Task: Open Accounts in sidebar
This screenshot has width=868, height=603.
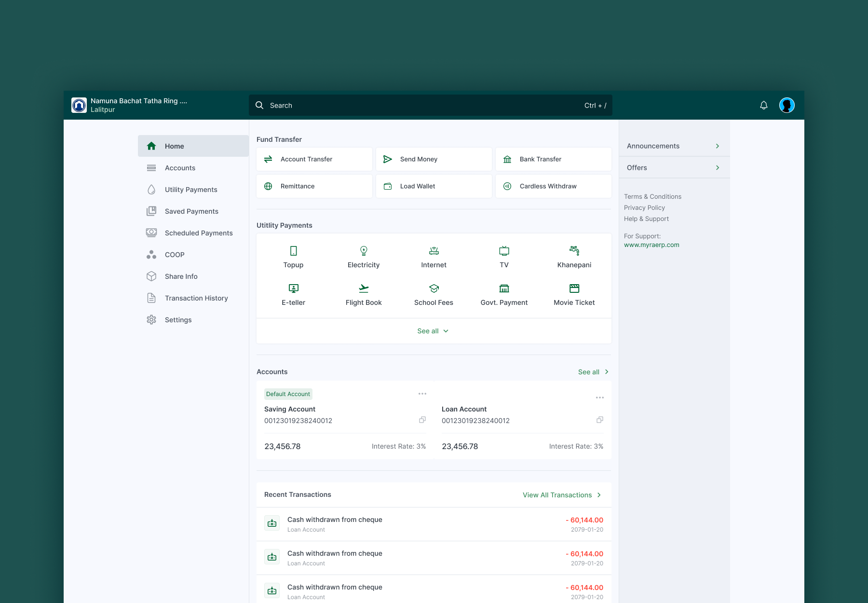Action: pos(193,167)
